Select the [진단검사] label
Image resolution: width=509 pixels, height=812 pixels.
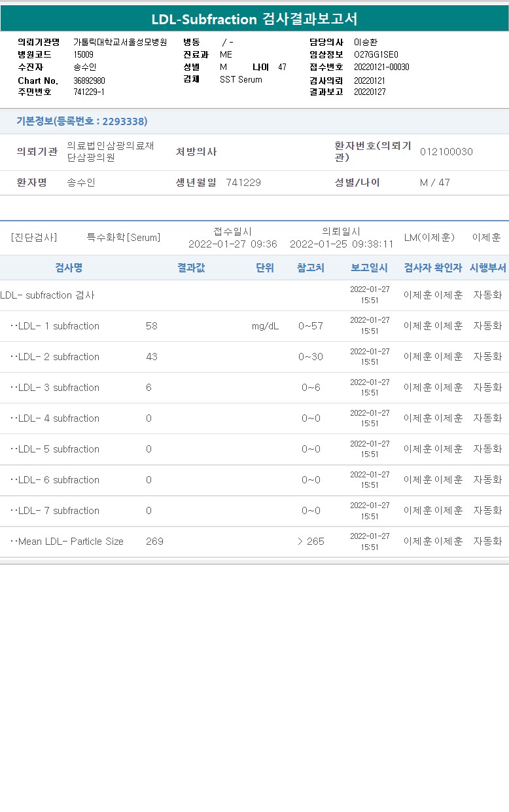[x=34, y=237]
